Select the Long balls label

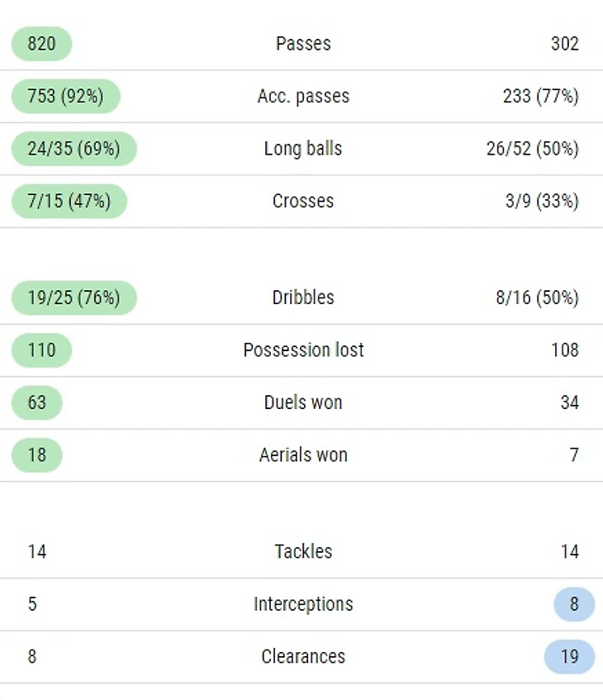click(x=303, y=149)
